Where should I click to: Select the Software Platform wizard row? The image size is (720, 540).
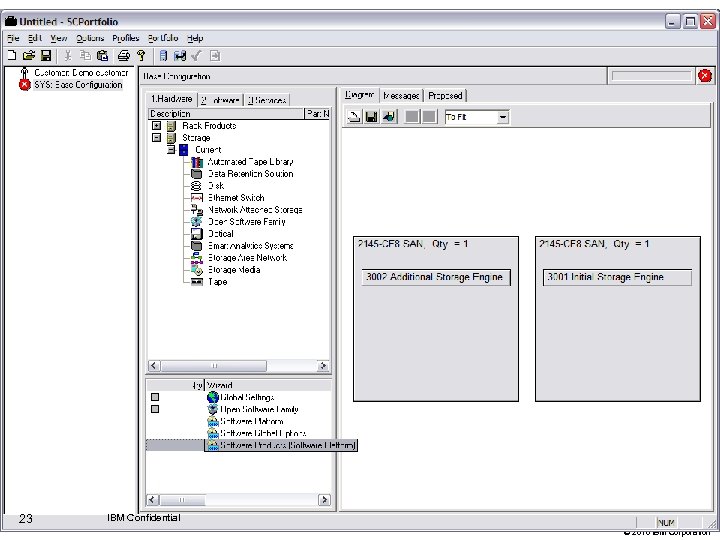[x=252, y=421]
